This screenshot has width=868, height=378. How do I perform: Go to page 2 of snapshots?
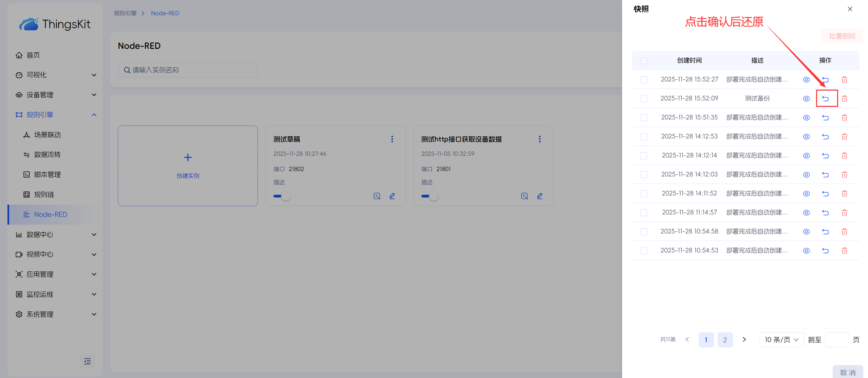coord(725,340)
